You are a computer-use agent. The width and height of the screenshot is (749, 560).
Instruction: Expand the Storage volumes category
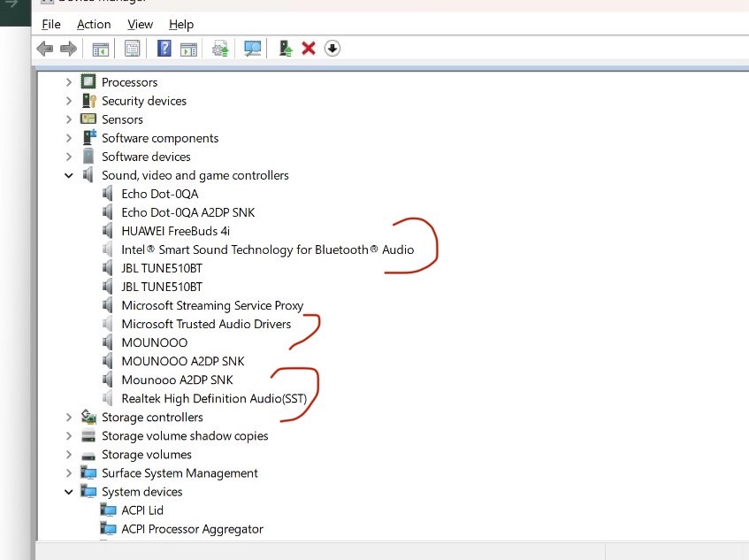[69, 455]
